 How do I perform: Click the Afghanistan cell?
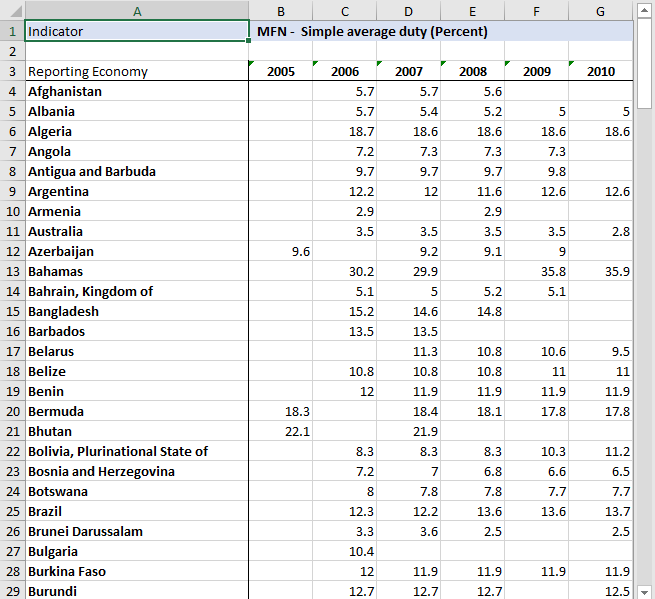click(x=137, y=91)
